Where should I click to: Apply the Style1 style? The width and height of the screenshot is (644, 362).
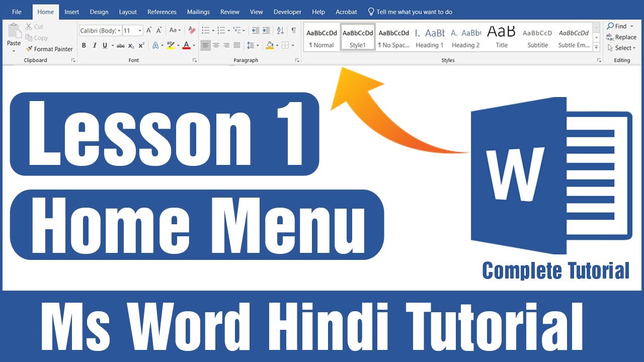(x=358, y=37)
